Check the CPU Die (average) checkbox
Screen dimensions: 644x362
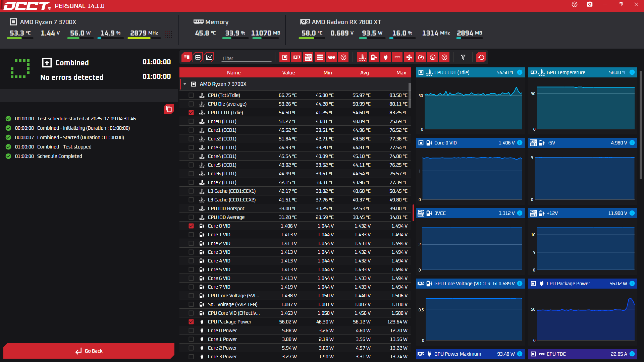[191, 104]
